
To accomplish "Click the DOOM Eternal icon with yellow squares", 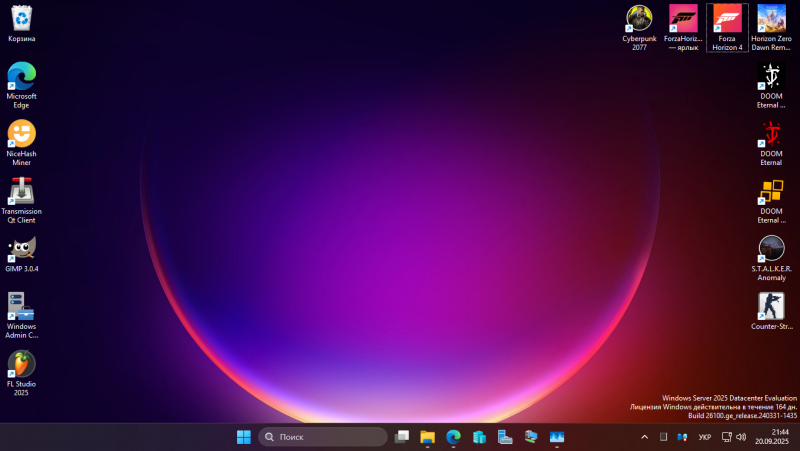I will point(771,191).
